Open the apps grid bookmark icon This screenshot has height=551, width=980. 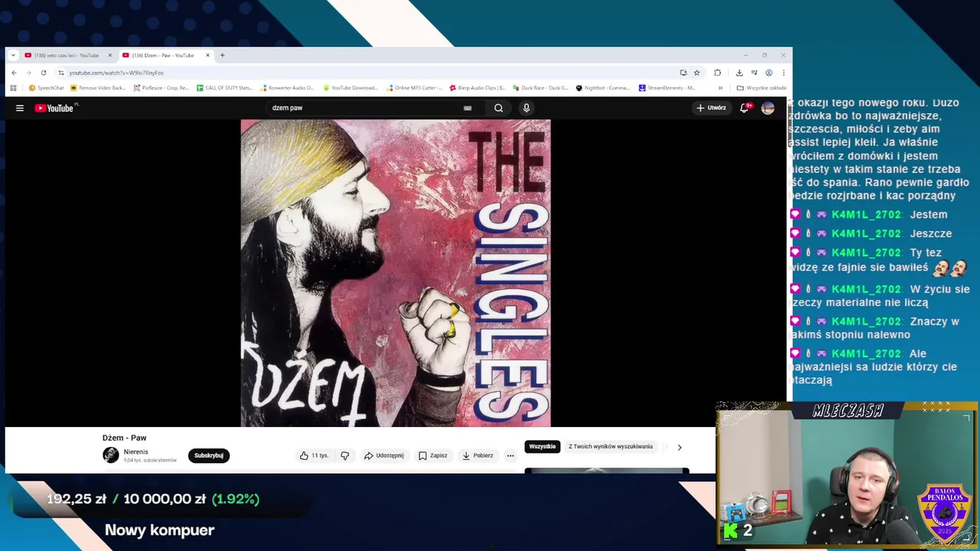coord(13,88)
